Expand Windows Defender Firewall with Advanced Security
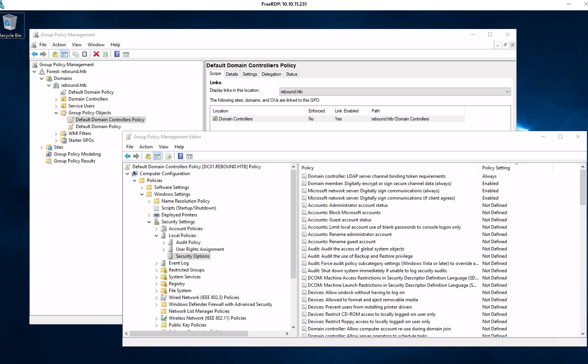This screenshot has height=364, width=588. click(x=157, y=305)
